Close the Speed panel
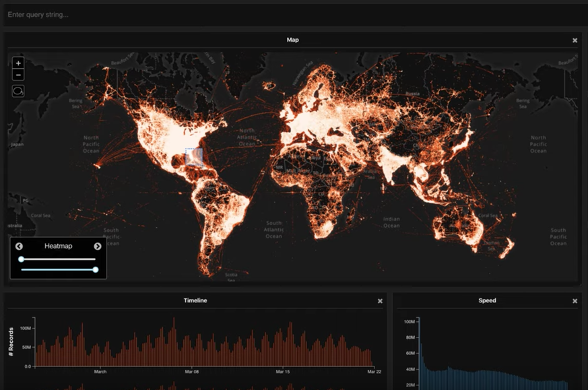 pyautogui.click(x=575, y=301)
